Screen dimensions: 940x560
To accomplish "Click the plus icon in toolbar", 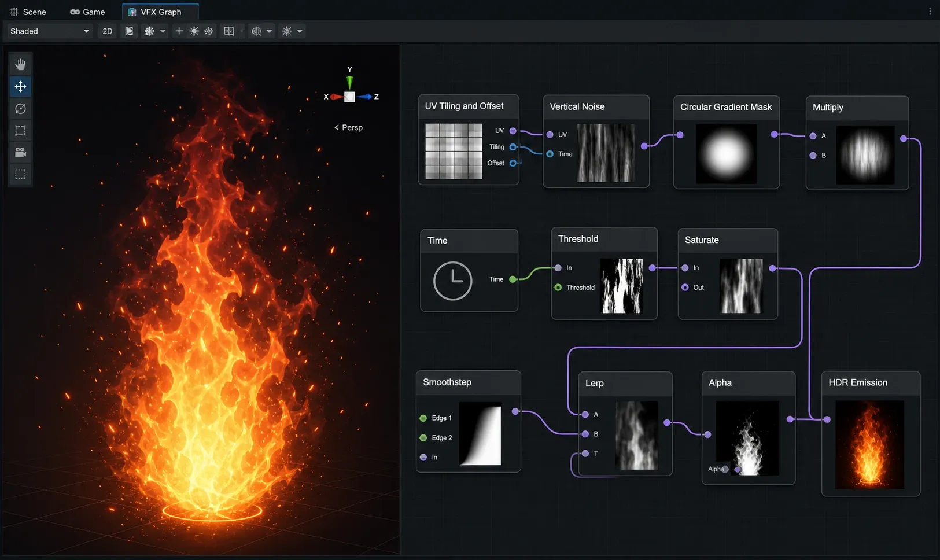I will tap(179, 31).
